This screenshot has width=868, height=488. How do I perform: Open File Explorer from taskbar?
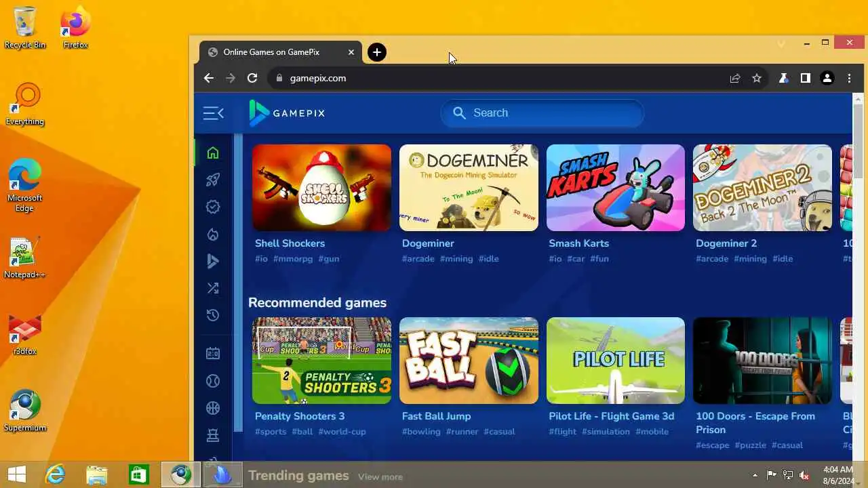[x=97, y=474]
